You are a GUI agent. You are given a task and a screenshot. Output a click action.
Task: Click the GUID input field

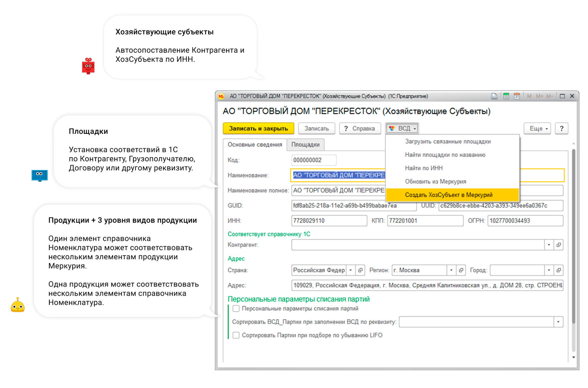tap(354, 206)
